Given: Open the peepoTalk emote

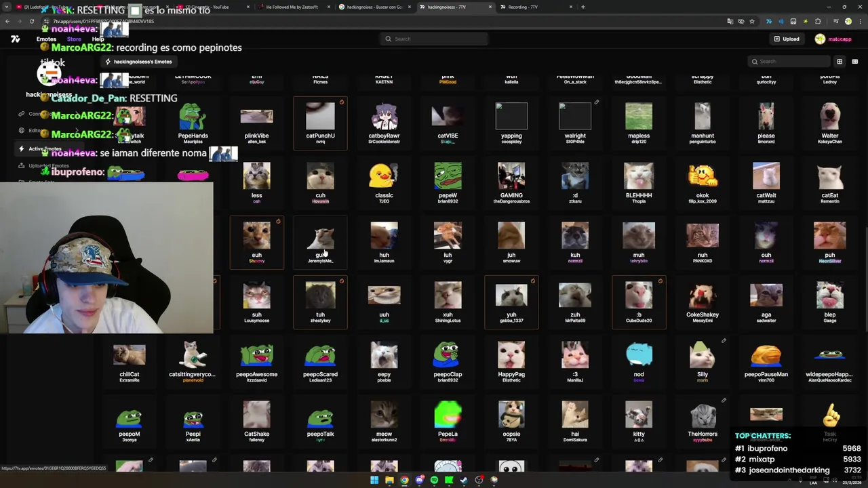Looking at the screenshot, I should tap(320, 420).
